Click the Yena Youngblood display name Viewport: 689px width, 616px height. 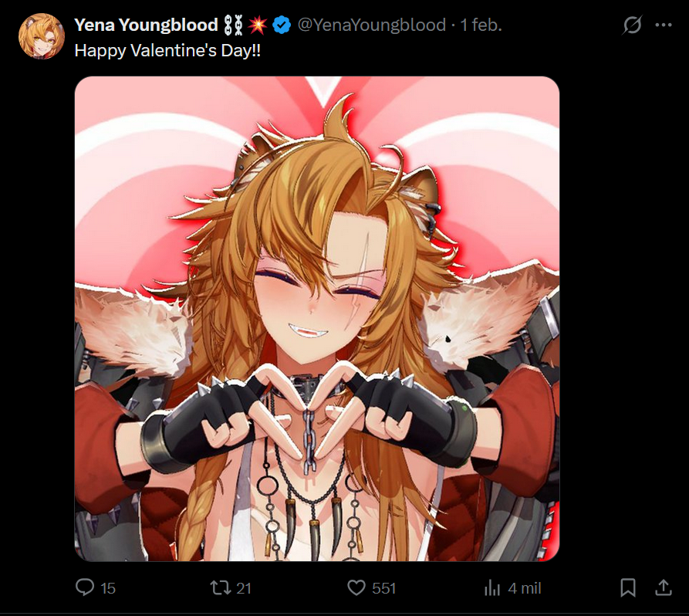147,25
